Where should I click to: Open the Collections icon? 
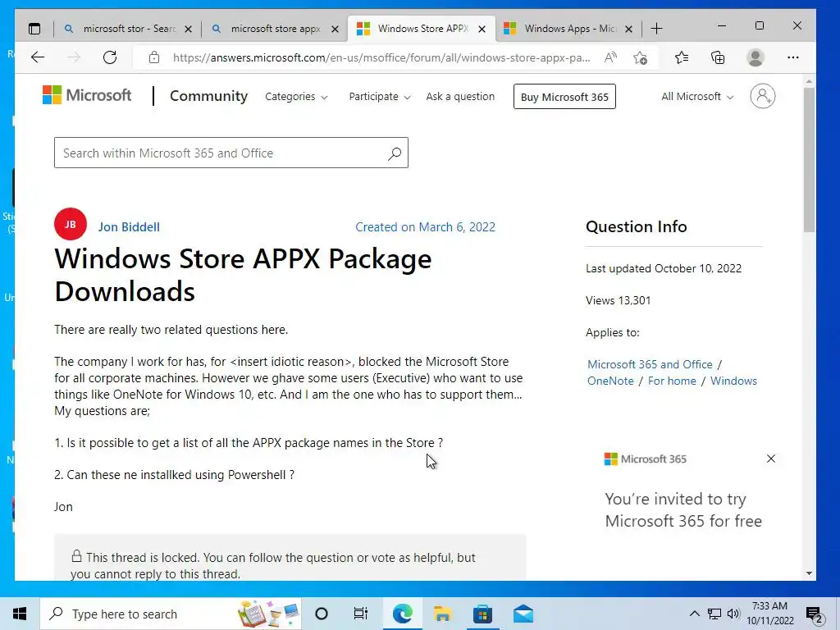click(x=718, y=57)
